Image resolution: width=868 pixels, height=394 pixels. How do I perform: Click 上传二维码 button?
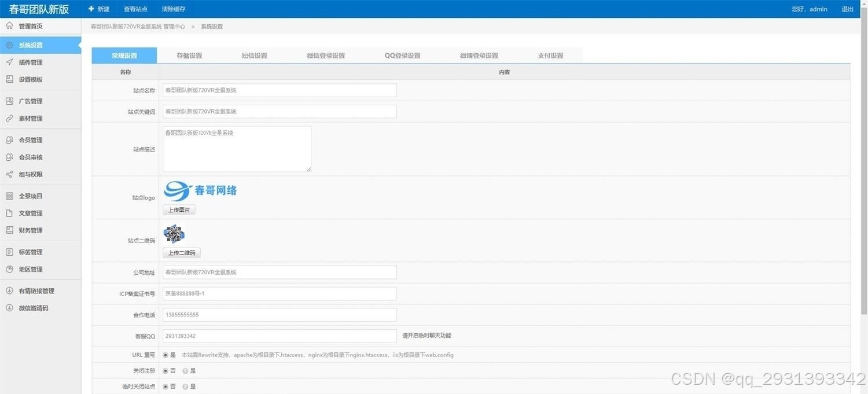(x=182, y=253)
